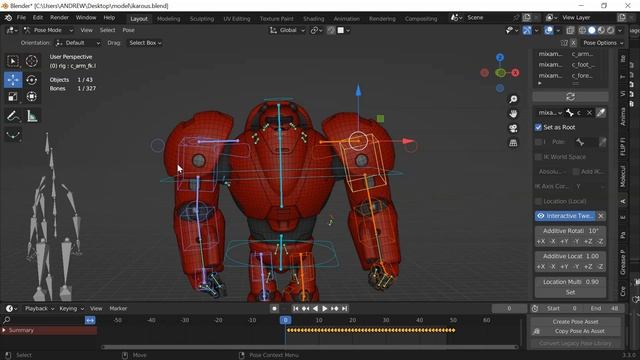Select the Move tool
The image size is (640, 360).
tap(13, 80)
